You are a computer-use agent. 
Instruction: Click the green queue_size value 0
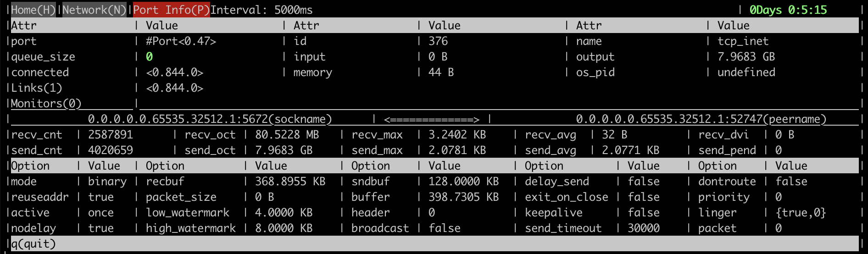point(149,56)
